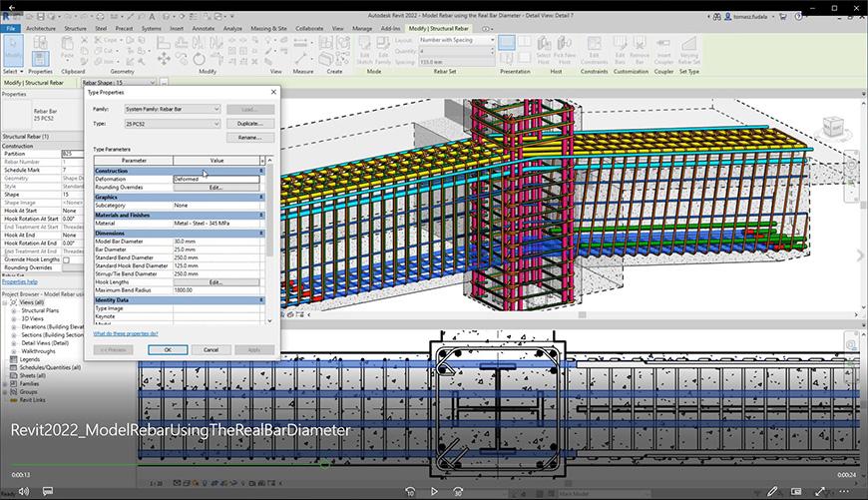Open the File tab
Viewport: 868px width, 500px height.
click(x=11, y=28)
